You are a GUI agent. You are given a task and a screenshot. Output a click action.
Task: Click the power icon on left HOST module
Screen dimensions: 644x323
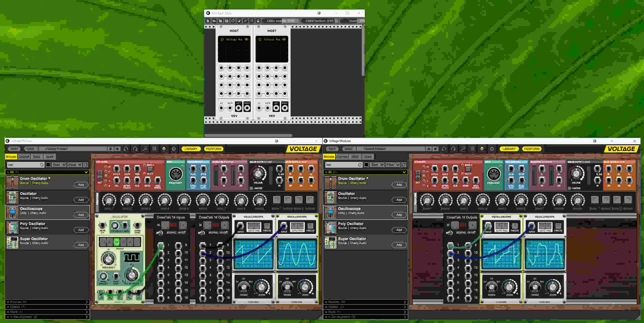[x=222, y=39]
